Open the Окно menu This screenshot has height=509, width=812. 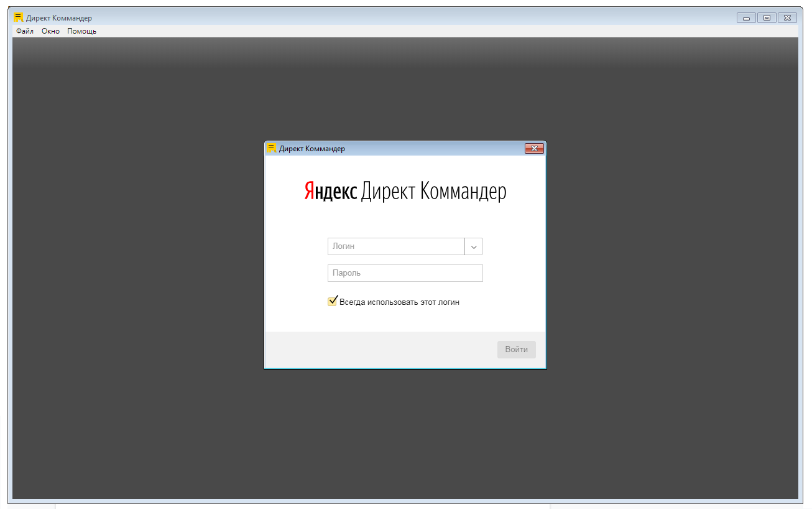pos(51,31)
